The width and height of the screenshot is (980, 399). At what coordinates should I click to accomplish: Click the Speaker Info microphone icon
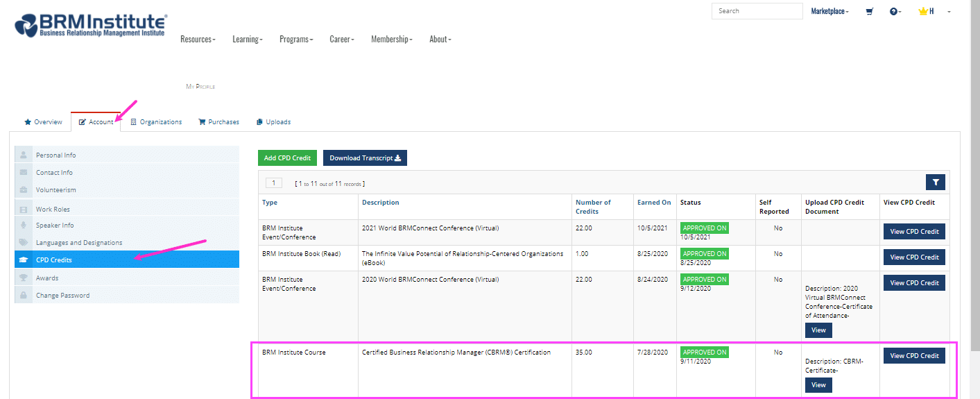point(24,225)
